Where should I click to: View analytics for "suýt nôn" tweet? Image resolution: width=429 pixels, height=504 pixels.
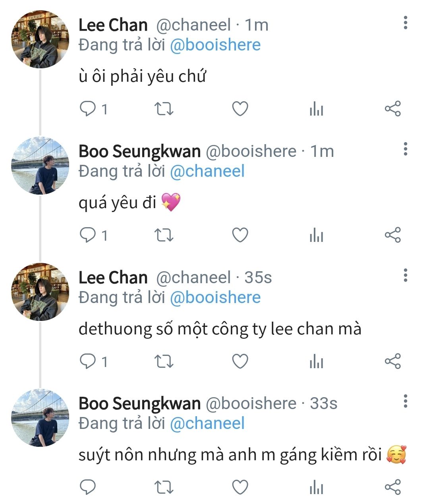[316, 487]
